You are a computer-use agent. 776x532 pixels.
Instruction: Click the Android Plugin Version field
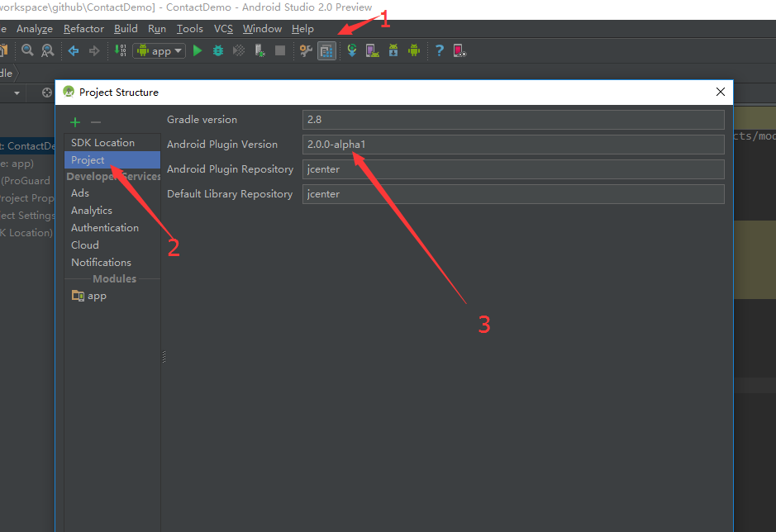coord(513,145)
